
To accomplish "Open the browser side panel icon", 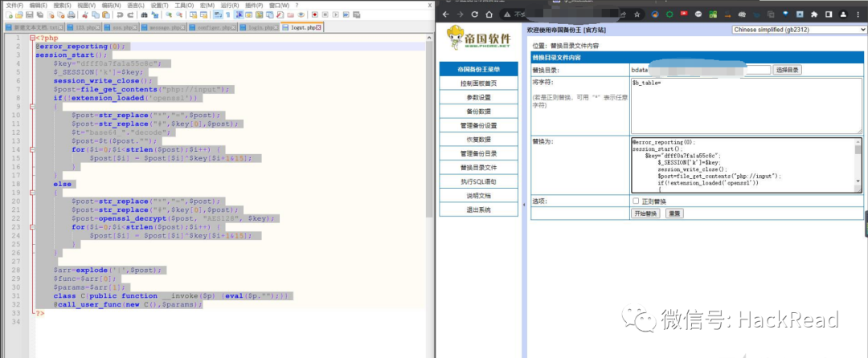I will [x=829, y=14].
